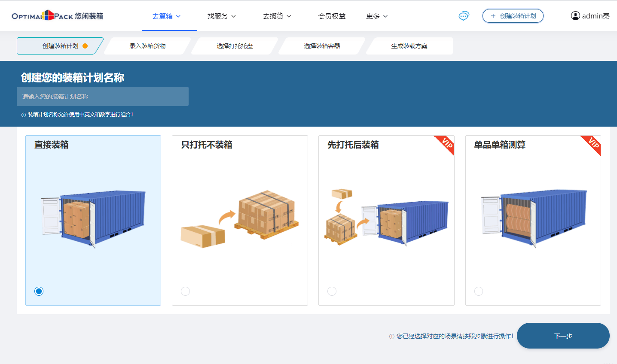
Task: Select the 只打托不装箱 option
Action: [x=185, y=291]
